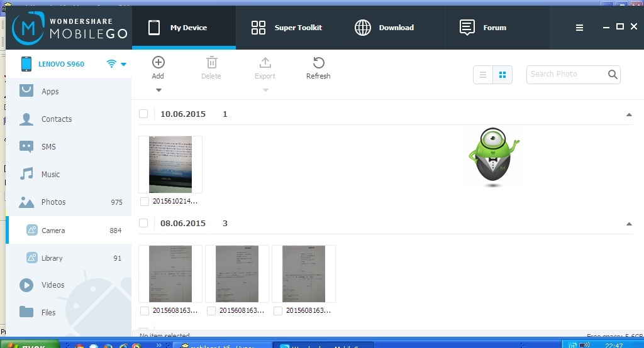Image resolution: width=644 pixels, height=348 pixels.
Task: Click the Add photo plus icon
Action: pos(158,62)
